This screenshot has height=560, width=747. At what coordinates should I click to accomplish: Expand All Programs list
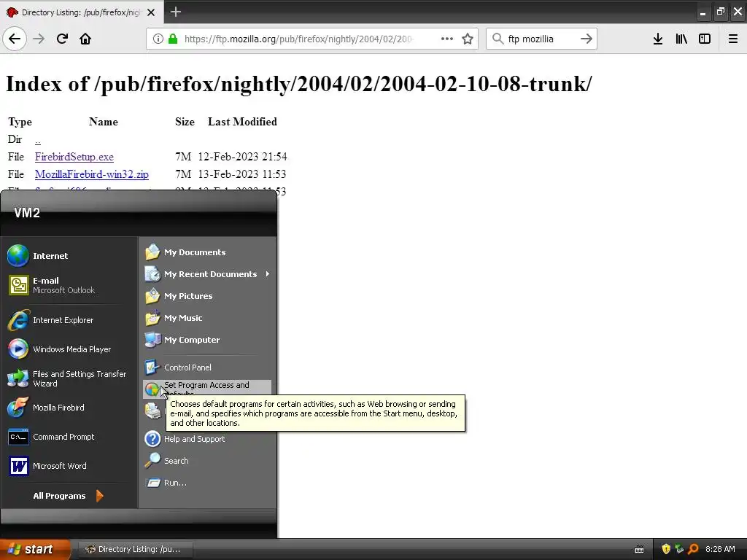point(68,496)
